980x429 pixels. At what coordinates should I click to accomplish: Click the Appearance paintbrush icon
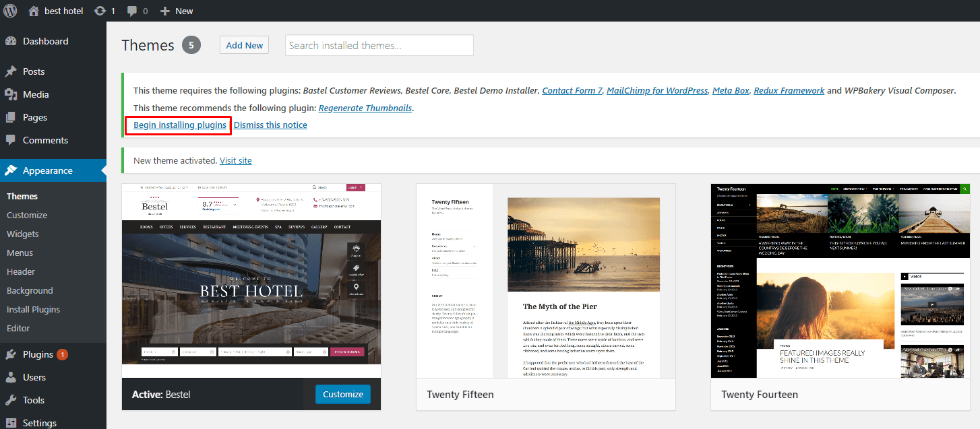(x=11, y=170)
